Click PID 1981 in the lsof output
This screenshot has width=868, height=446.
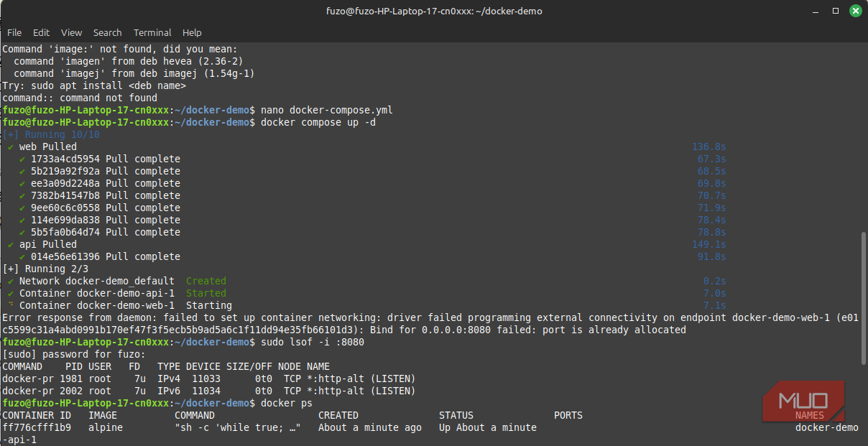point(71,378)
